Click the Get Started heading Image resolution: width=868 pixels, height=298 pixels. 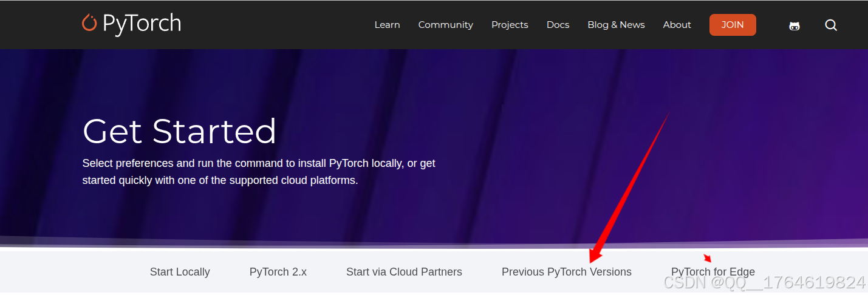[179, 132]
